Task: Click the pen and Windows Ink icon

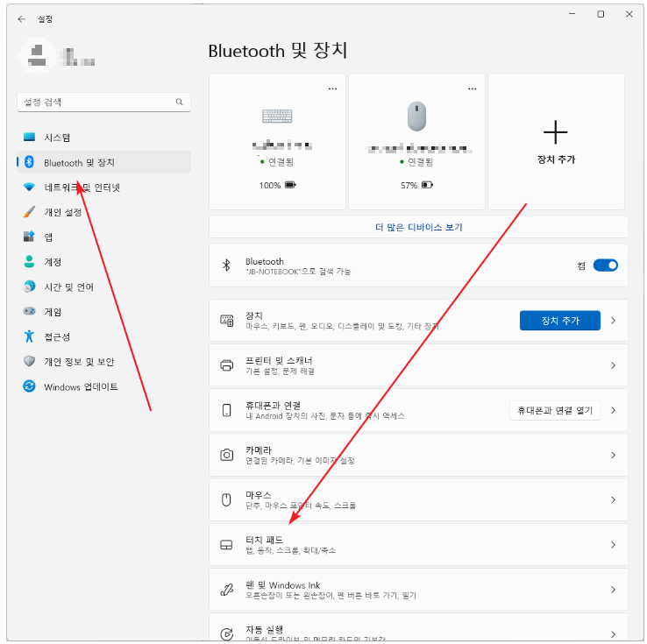Action: pyautogui.click(x=226, y=590)
